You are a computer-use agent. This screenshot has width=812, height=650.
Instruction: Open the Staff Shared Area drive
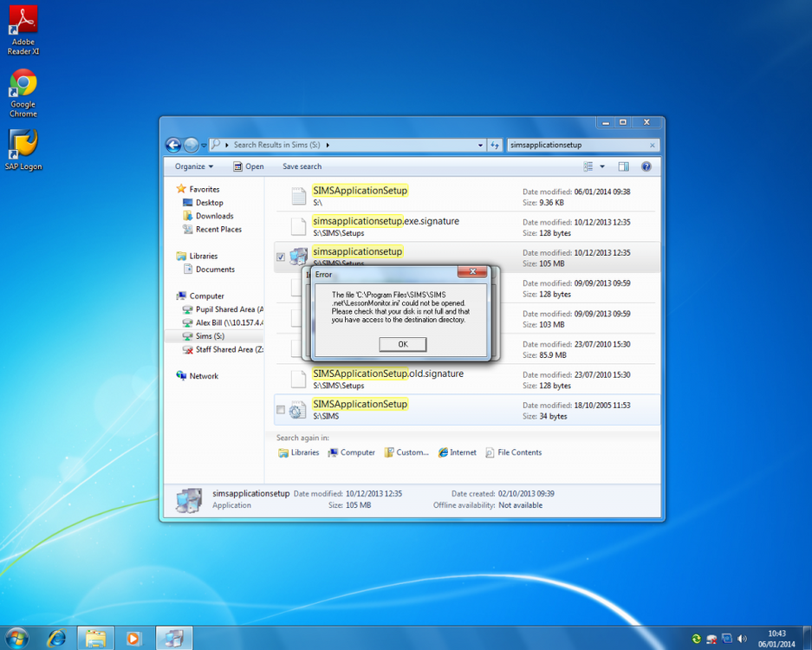click(223, 349)
